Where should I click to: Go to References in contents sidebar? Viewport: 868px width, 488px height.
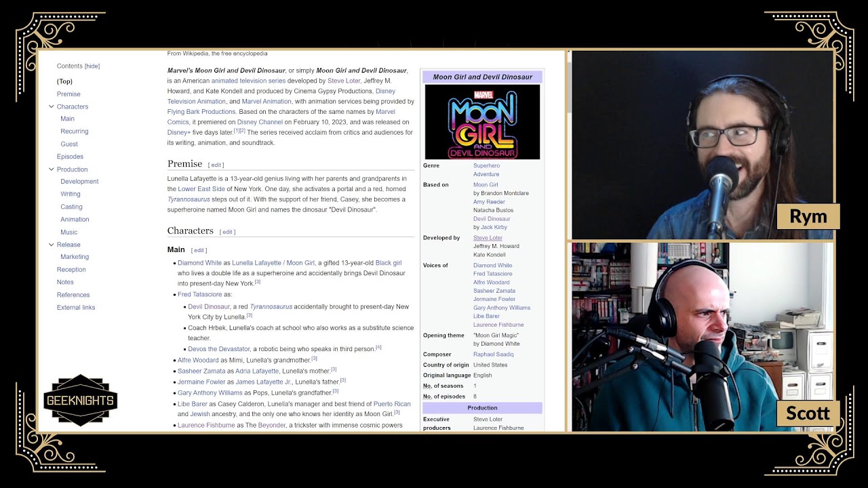click(x=73, y=295)
